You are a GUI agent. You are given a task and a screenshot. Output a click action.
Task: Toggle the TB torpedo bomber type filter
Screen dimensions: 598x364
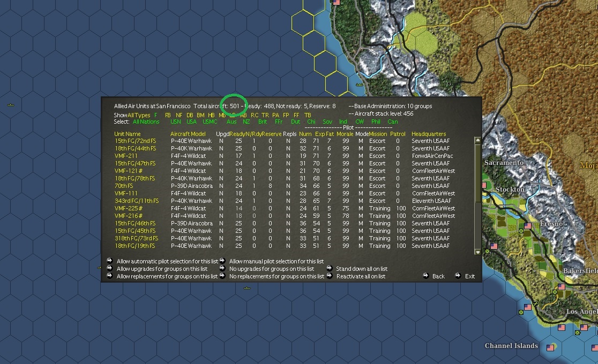[x=308, y=115]
